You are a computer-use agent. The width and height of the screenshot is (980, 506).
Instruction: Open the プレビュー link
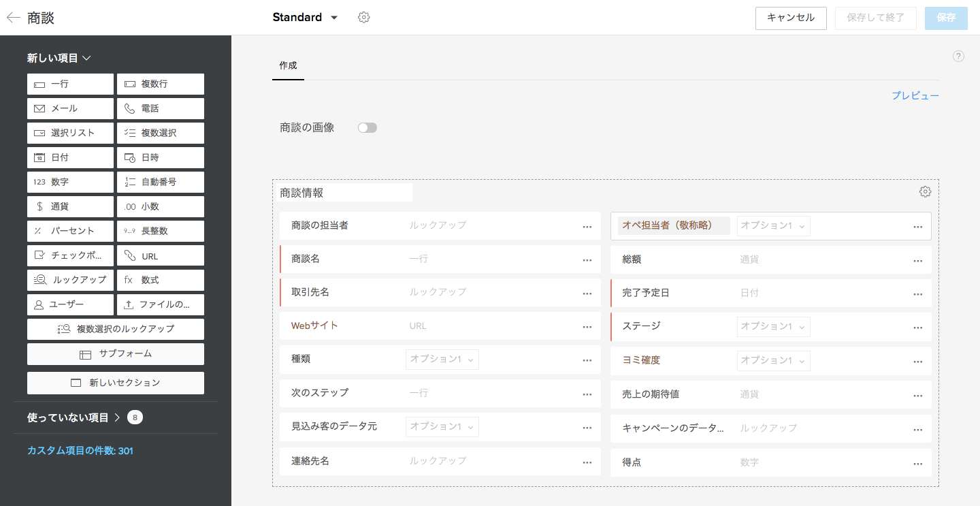(x=915, y=96)
